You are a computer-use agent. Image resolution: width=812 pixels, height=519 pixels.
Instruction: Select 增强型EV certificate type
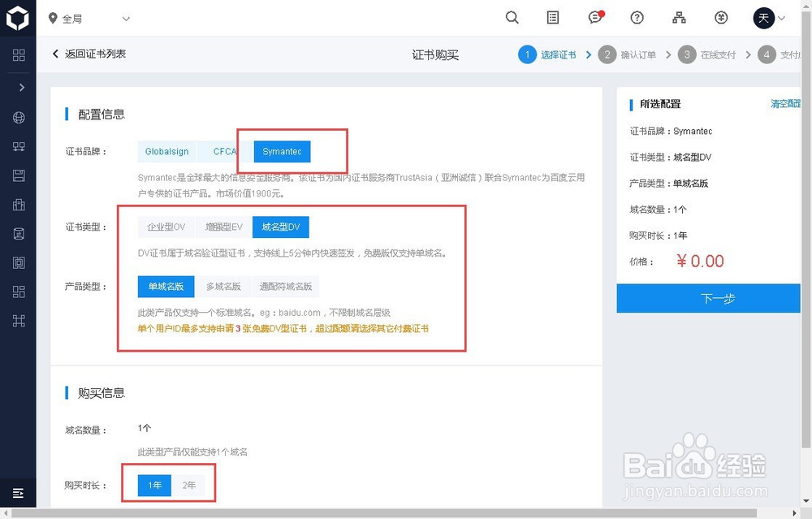224,227
